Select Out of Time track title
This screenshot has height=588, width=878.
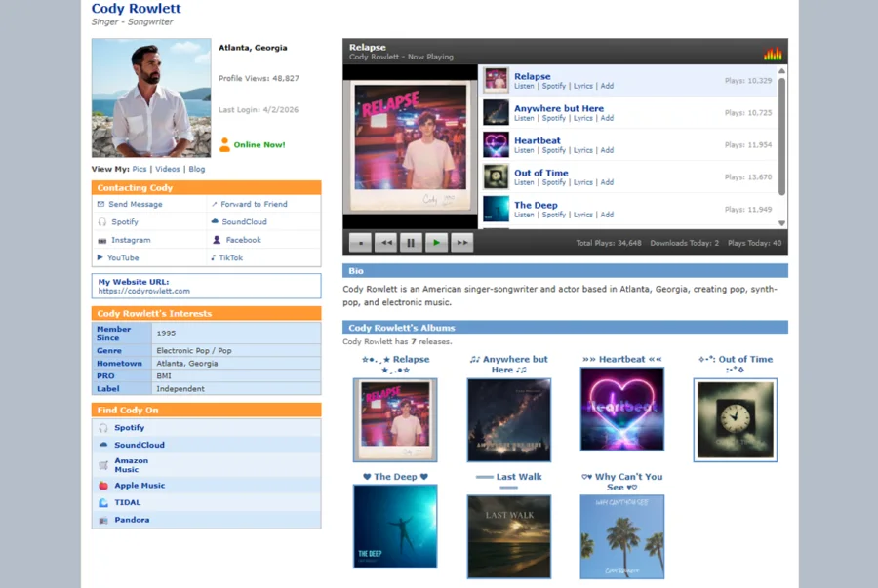pyautogui.click(x=540, y=173)
